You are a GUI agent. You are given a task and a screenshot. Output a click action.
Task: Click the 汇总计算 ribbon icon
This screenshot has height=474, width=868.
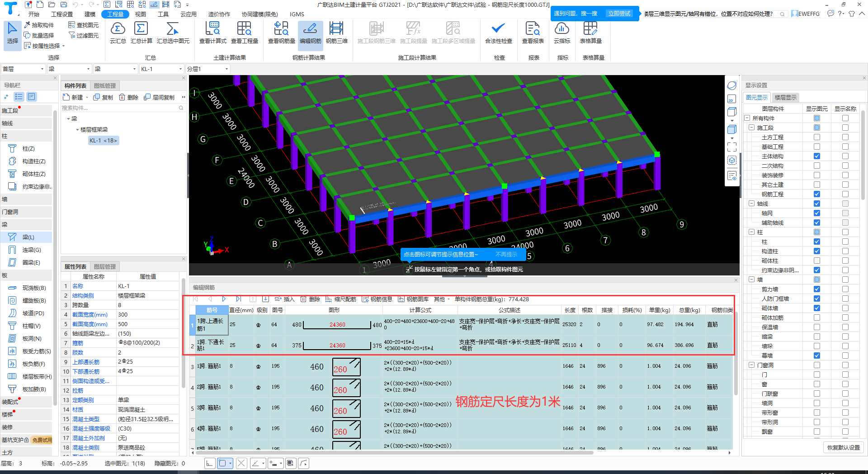tap(141, 33)
